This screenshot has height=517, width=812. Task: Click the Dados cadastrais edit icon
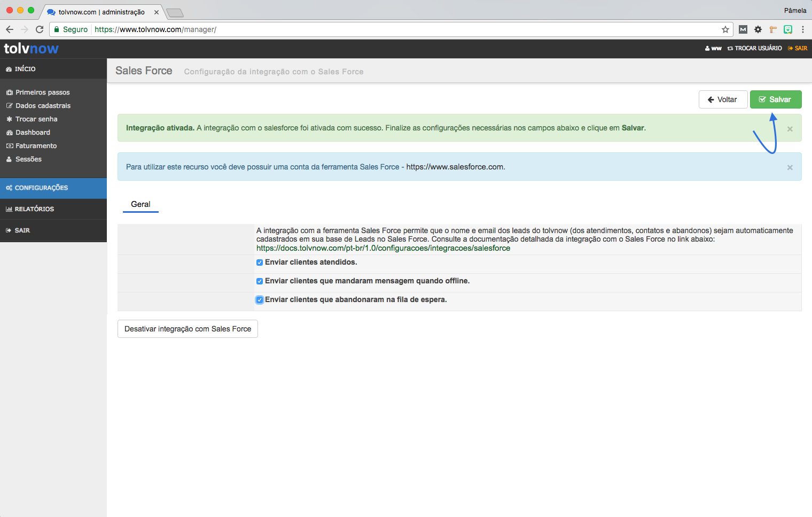[x=9, y=106]
